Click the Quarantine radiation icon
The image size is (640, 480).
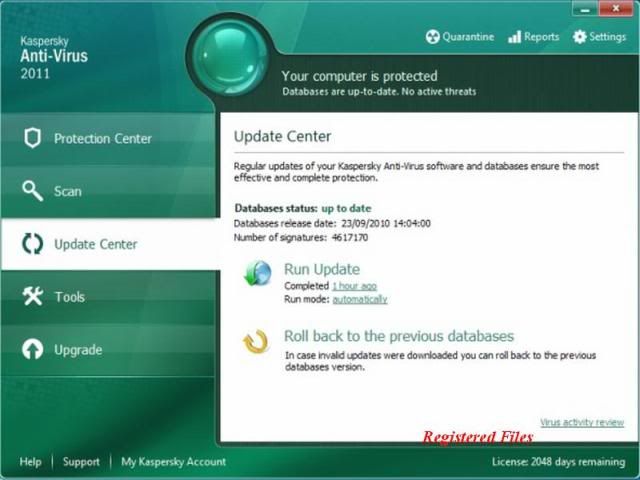432,37
